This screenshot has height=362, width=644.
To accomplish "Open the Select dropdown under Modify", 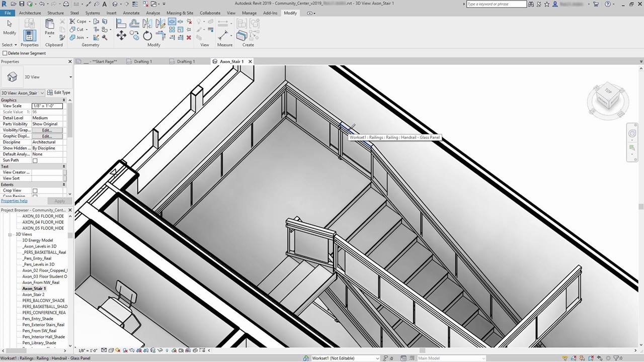I will coord(9,45).
